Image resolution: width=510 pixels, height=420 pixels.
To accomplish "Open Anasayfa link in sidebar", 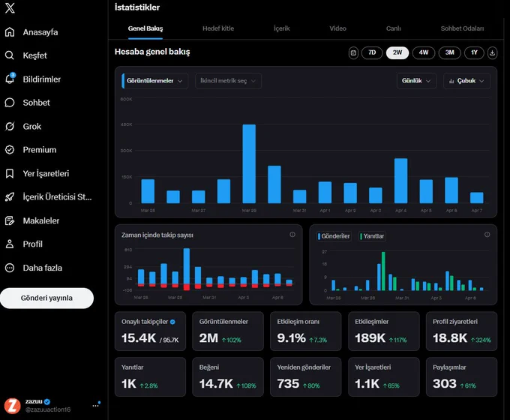I will [40, 32].
